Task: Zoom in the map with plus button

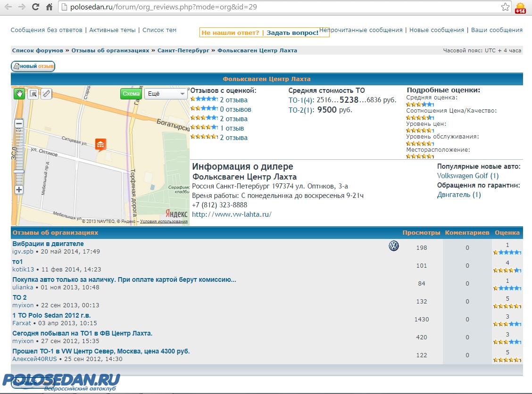Action: tap(19, 189)
